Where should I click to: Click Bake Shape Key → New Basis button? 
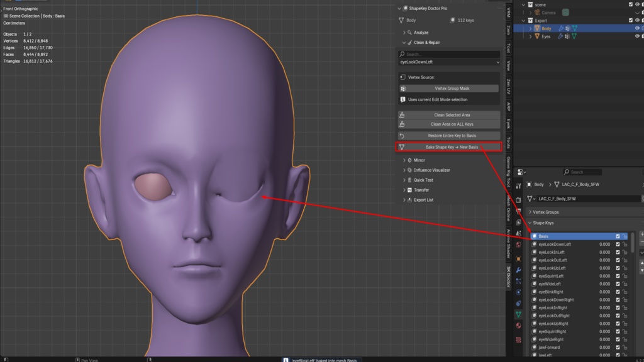click(x=449, y=147)
